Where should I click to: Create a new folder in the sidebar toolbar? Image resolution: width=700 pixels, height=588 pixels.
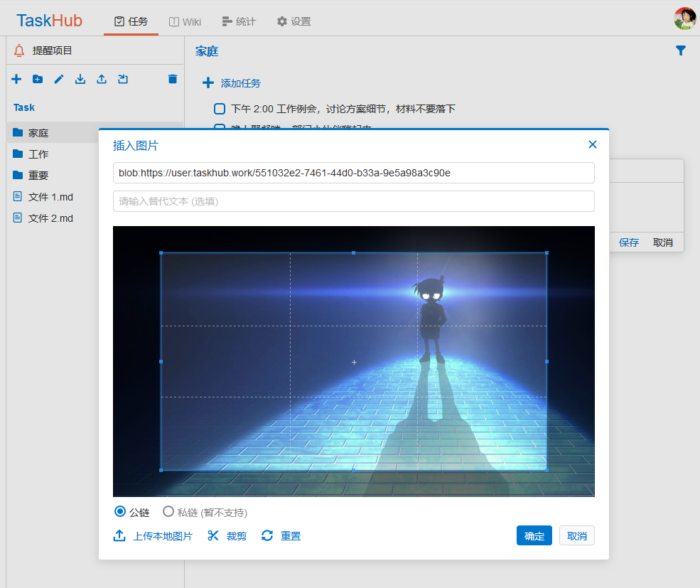click(38, 79)
